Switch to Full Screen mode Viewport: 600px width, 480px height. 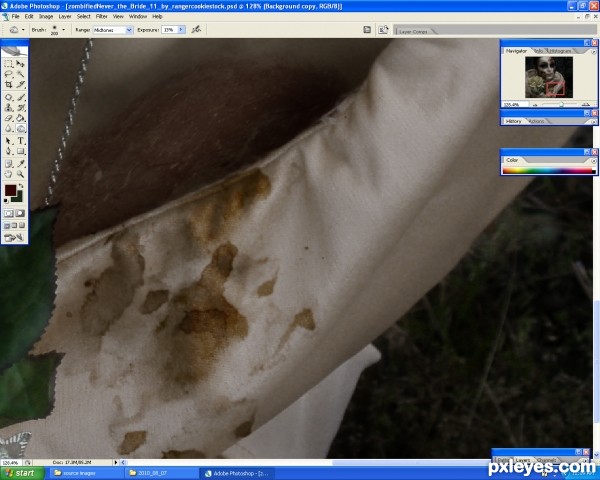22,225
